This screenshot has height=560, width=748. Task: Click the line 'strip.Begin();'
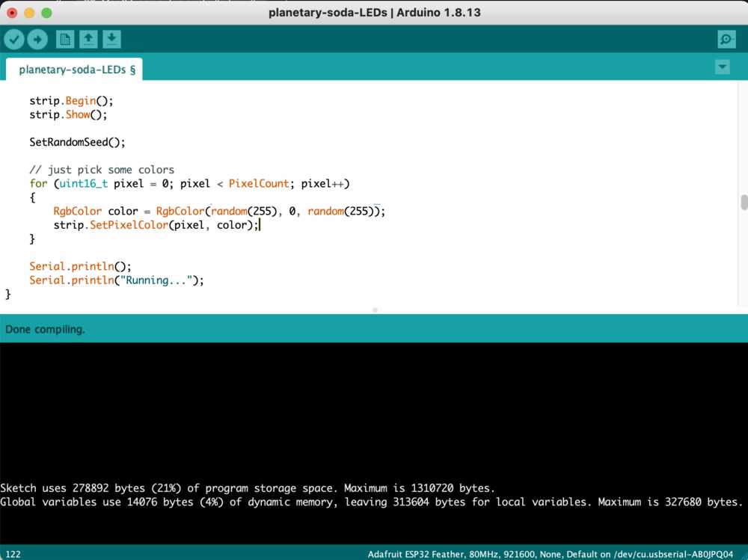[x=71, y=101]
